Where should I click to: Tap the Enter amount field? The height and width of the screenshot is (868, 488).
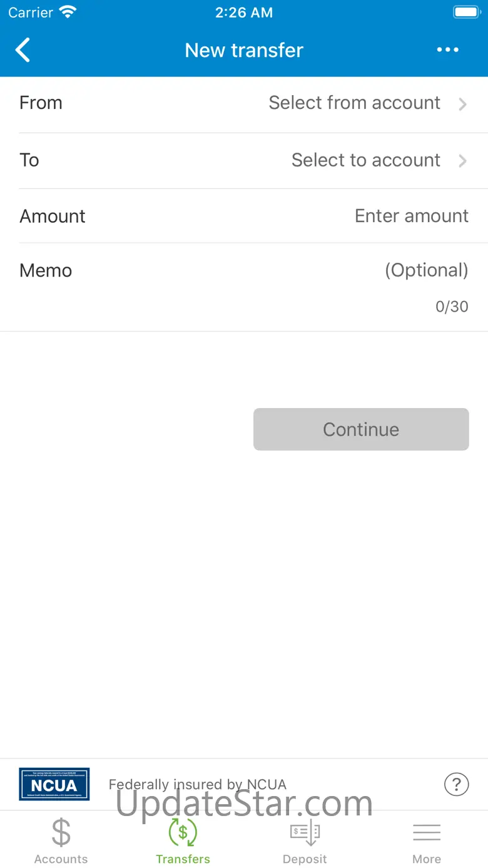coord(411,216)
